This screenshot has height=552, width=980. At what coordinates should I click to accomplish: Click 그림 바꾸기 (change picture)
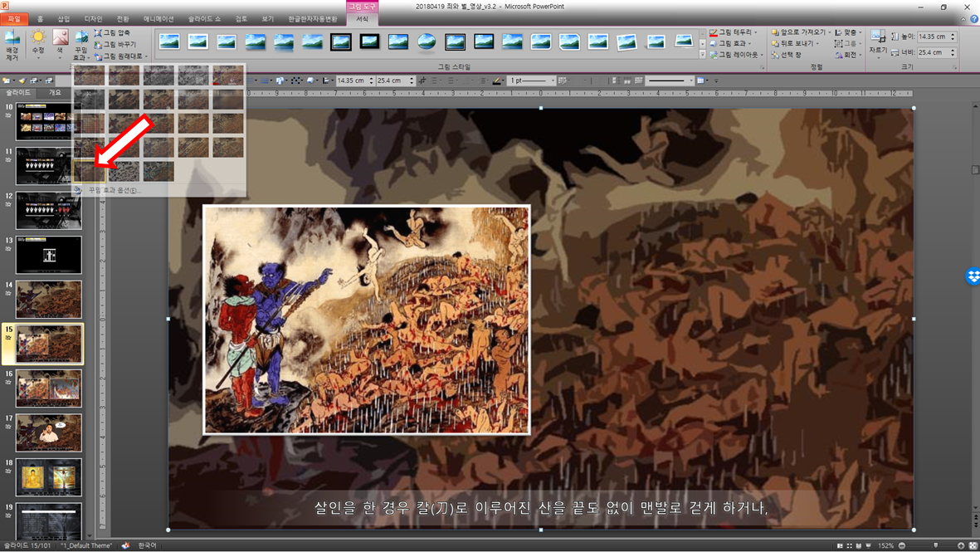tap(115, 44)
